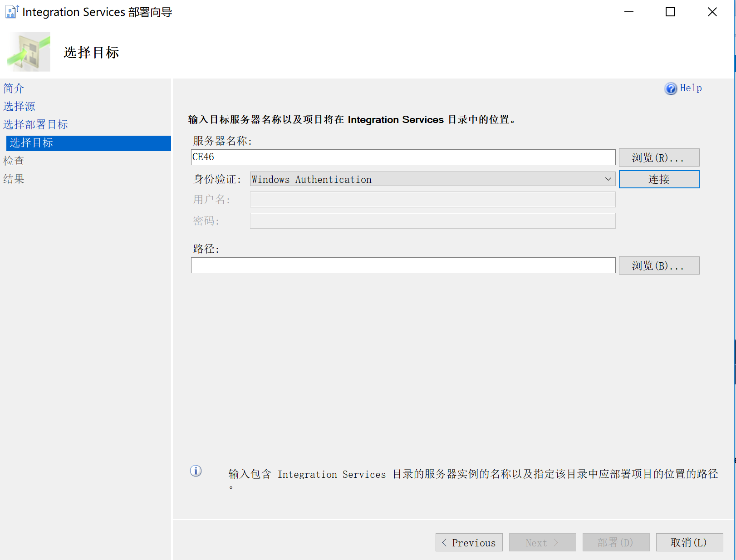736x560 pixels.
Task: Select the 结果 step in the sidebar
Action: point(14,179)
